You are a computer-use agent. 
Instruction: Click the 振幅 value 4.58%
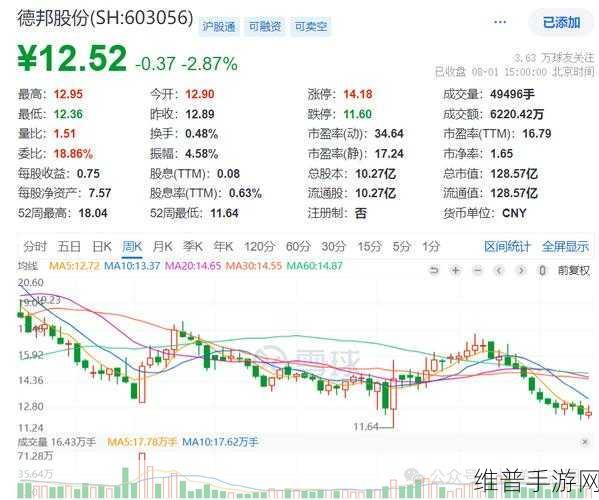click(202, 154)
